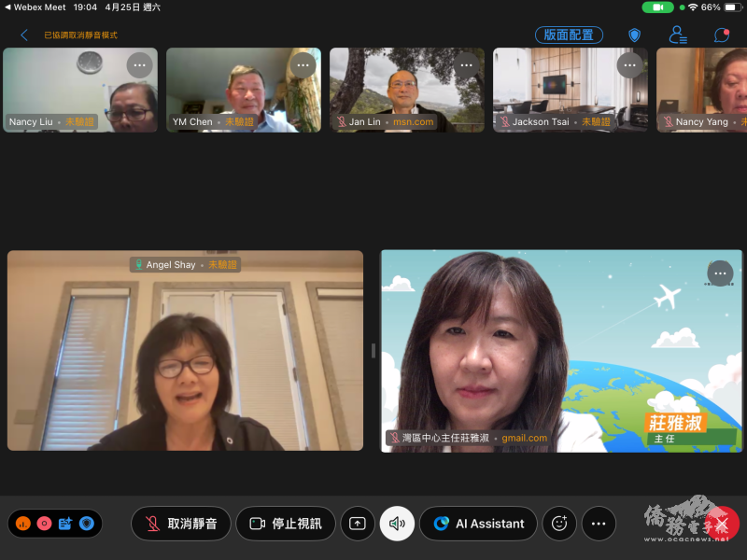Viewport: 747px width, 560px height.
Task: Open more options in bottom toolbar
Action: coord(599,524)
